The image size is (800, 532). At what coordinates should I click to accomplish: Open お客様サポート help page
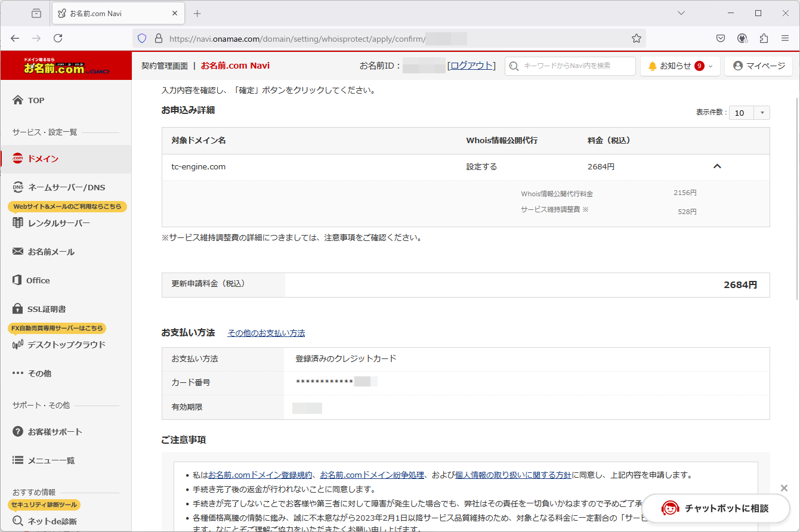[55, 432]
